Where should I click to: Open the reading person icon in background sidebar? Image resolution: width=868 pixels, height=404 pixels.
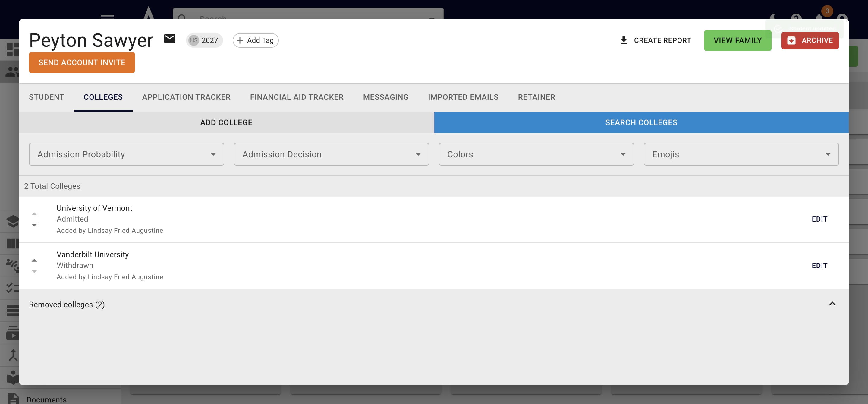coord(13,377)
